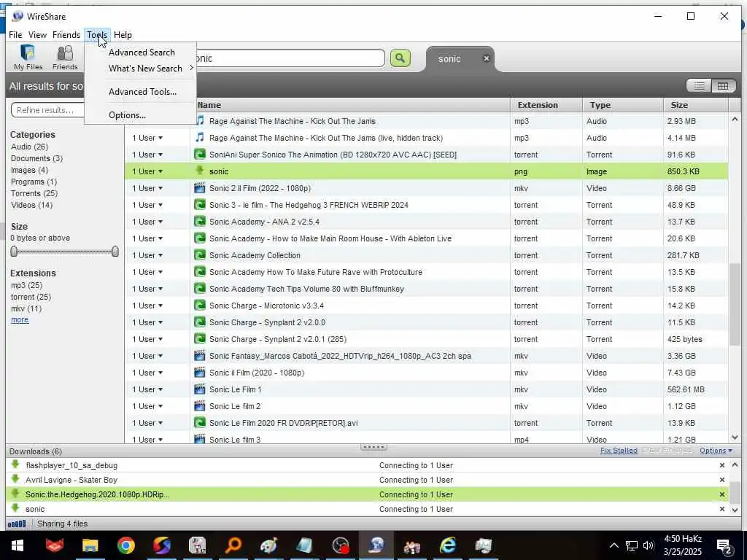Open File Explorer from taskbar
Screen dimensions: 747x560
[90, 545]
